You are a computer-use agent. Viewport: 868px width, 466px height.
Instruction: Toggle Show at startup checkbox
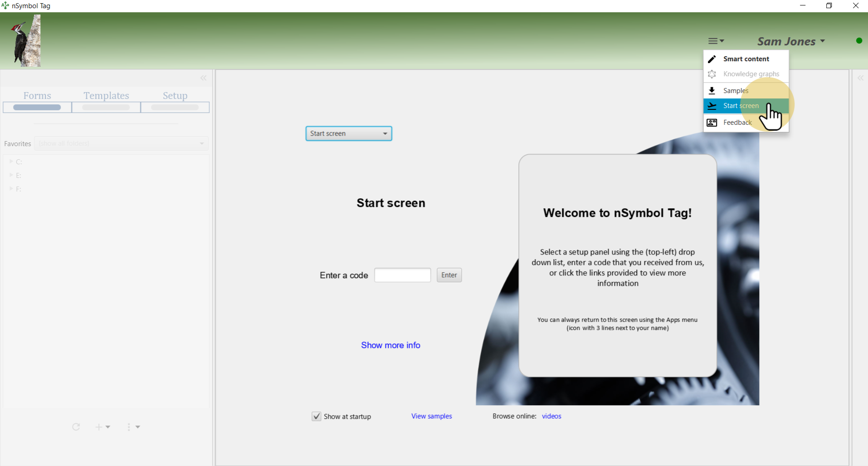click(317, 417)
